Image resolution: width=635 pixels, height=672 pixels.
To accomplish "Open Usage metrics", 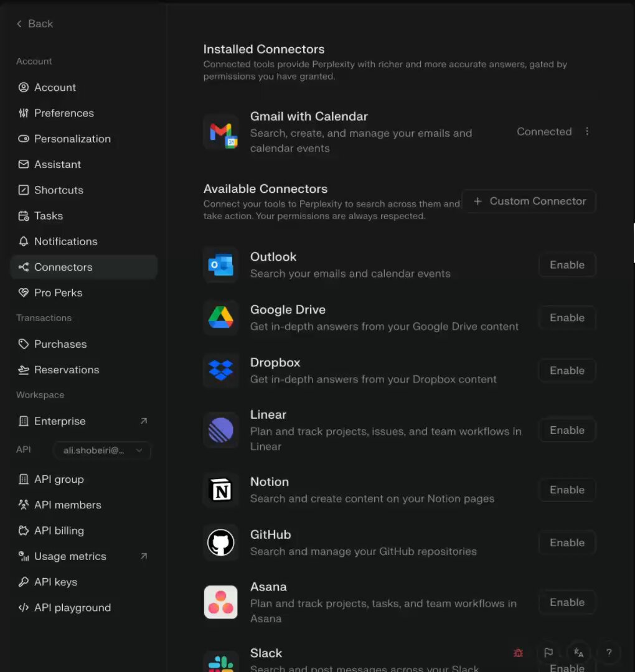I will pyautogui.click(x=84, y=556).
